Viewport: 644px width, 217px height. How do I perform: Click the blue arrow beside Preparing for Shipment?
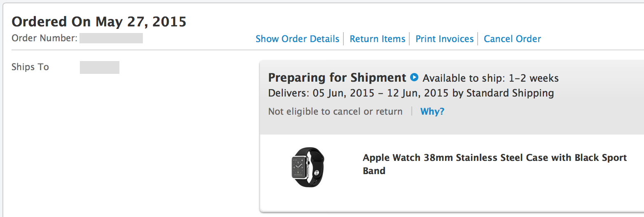tap(414, 77)
